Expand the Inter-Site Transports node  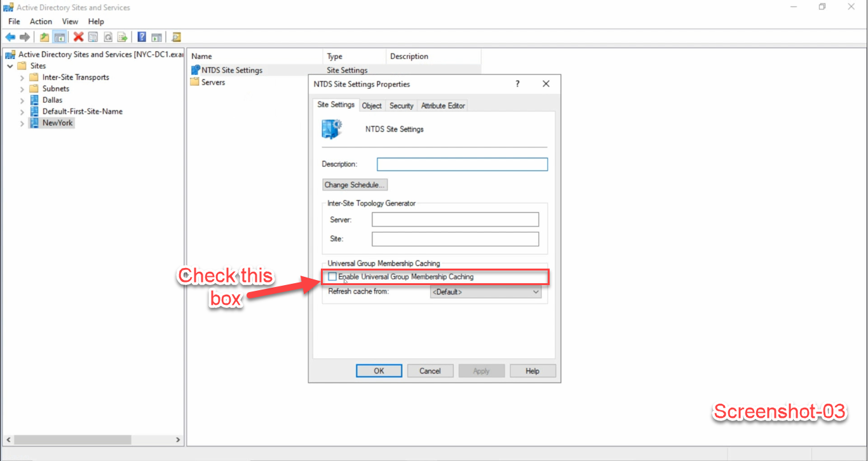[22, 77]
